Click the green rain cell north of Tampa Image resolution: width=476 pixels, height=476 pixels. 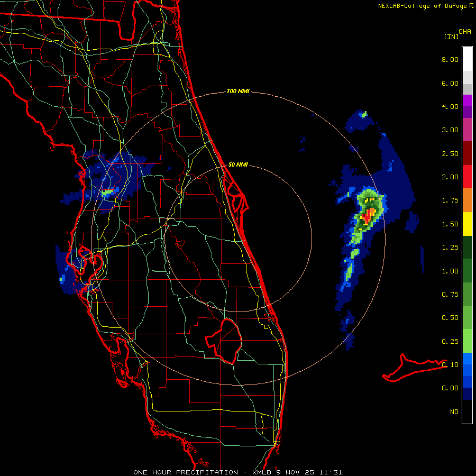coord(107,192)
